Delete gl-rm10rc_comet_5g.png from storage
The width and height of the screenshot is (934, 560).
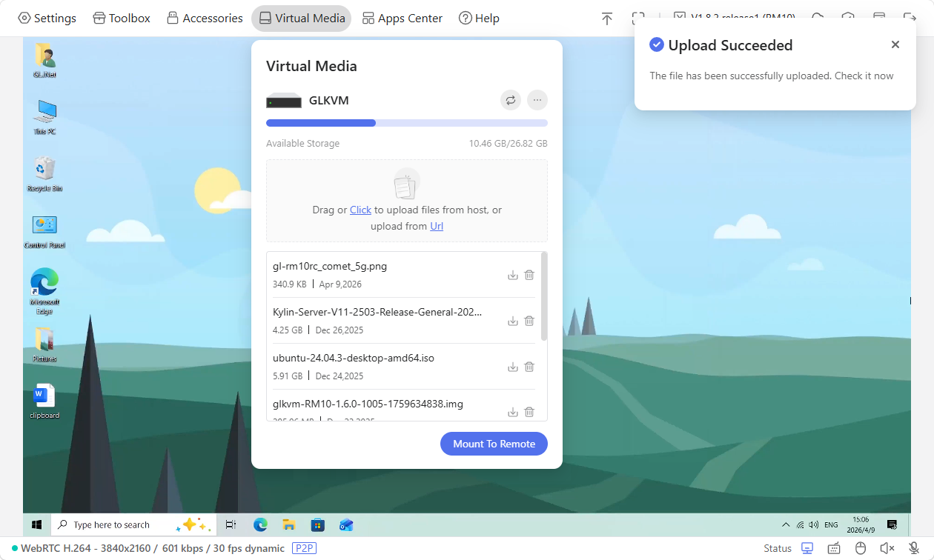click(529, 275)
